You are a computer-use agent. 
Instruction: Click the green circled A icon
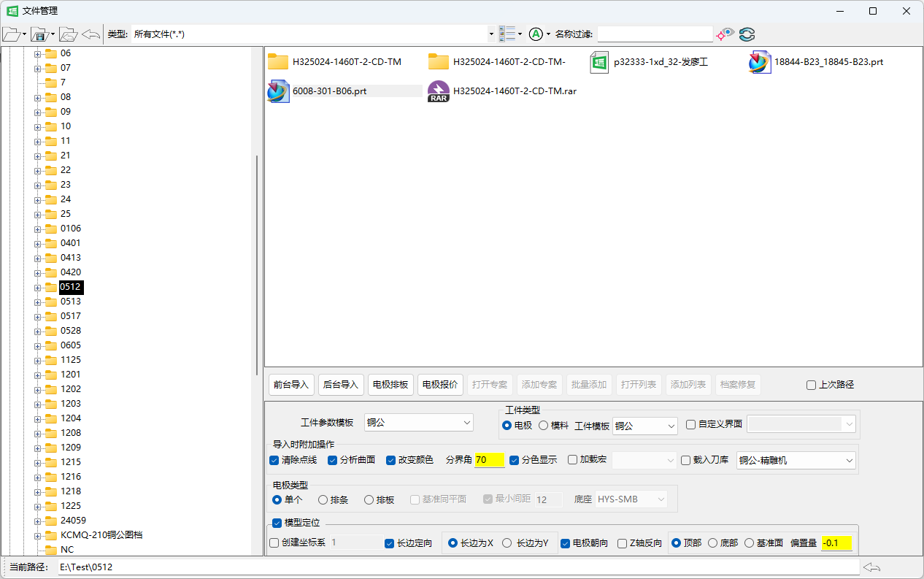tap(536, 34)
